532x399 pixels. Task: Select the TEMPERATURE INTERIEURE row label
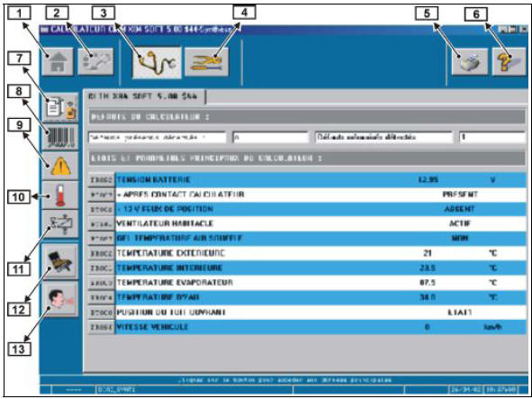(169, 268)
